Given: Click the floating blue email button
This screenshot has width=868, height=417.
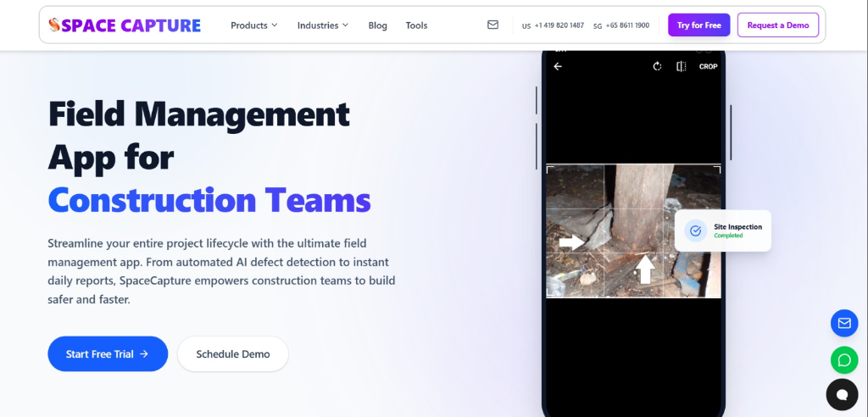Looking at the screenshot, I should coord(844,323).
